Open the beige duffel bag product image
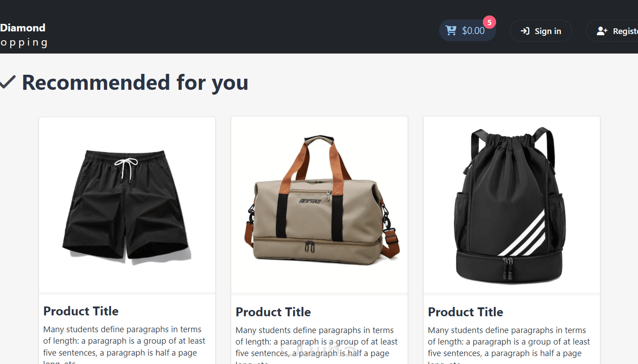 click(x=319, y=205)
